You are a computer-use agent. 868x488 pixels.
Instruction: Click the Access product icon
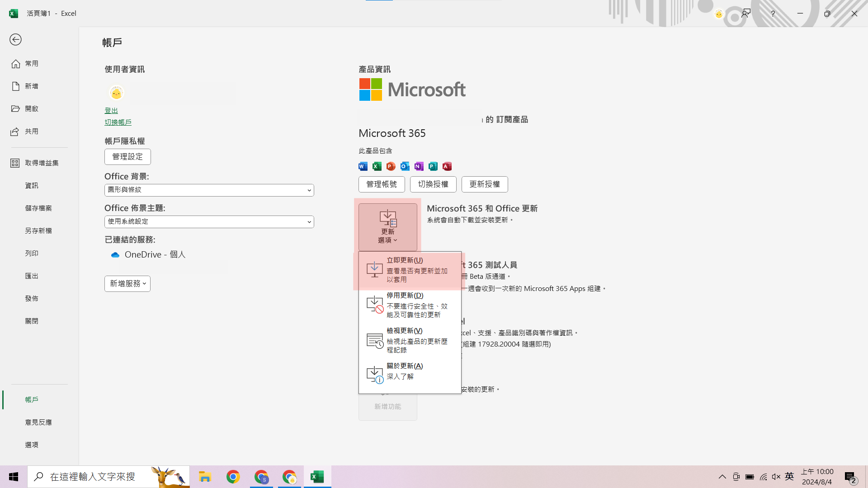[x=447, y=166]
